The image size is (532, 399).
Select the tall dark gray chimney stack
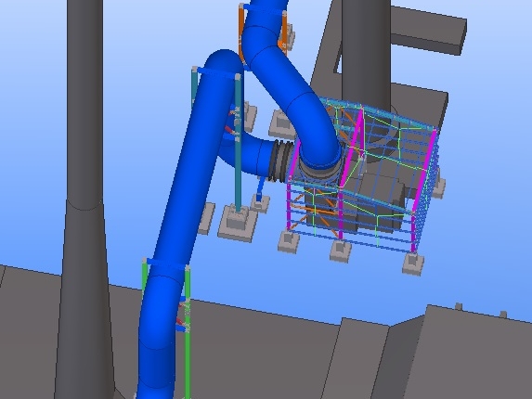pyautogui.click(x=84, y=199)
